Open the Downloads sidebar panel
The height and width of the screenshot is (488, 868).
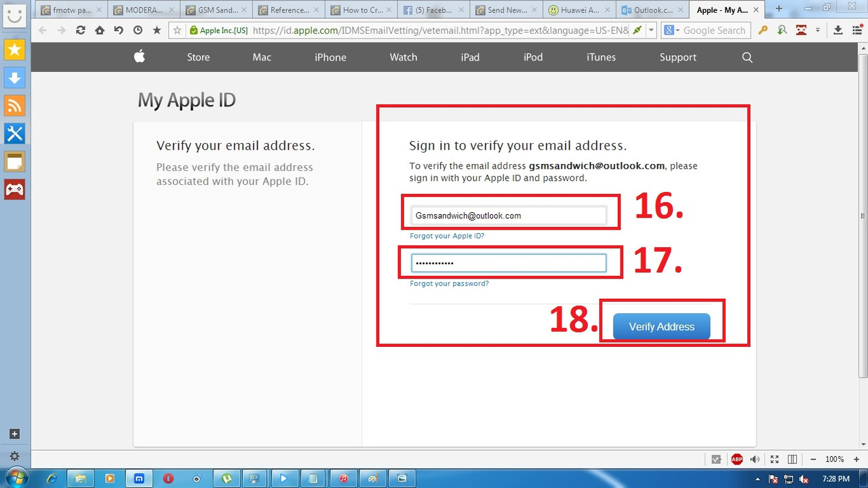point(15,77)
